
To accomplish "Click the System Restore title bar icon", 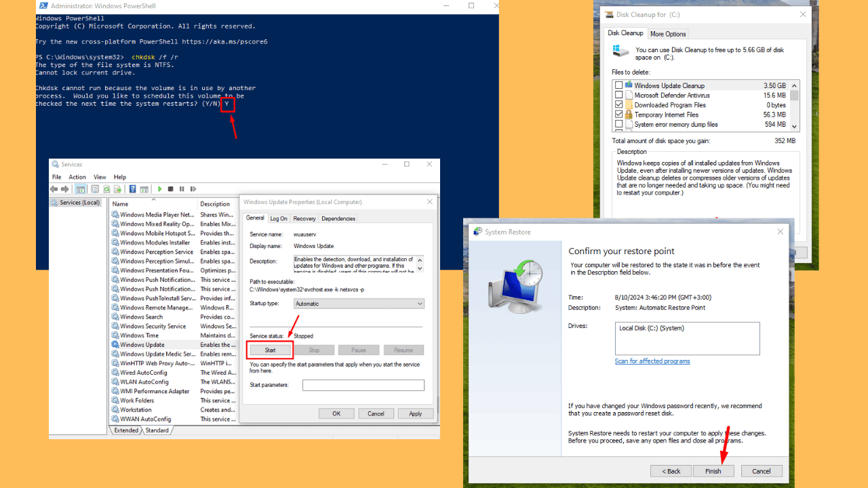I will pos(477,232).
